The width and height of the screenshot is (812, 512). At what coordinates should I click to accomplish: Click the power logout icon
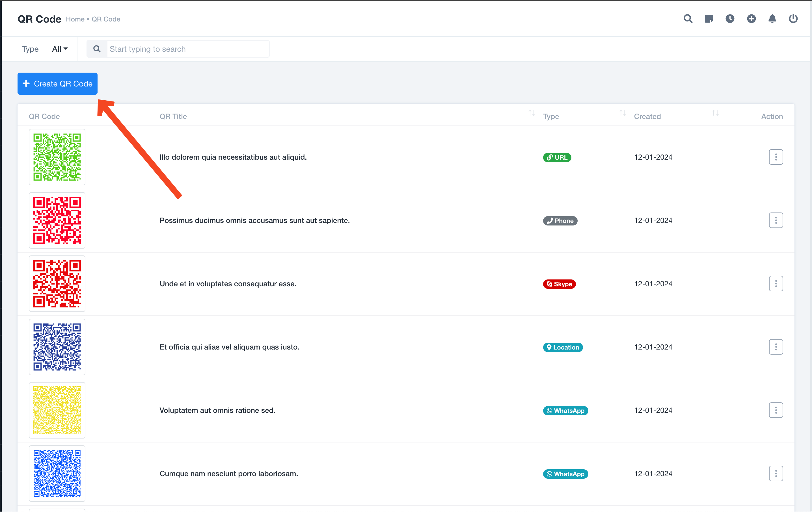click(793, 19)
